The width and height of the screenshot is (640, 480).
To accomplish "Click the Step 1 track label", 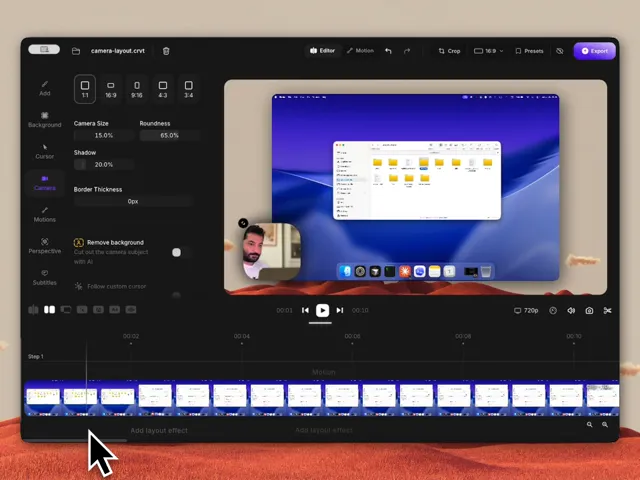I will [36, 356].
